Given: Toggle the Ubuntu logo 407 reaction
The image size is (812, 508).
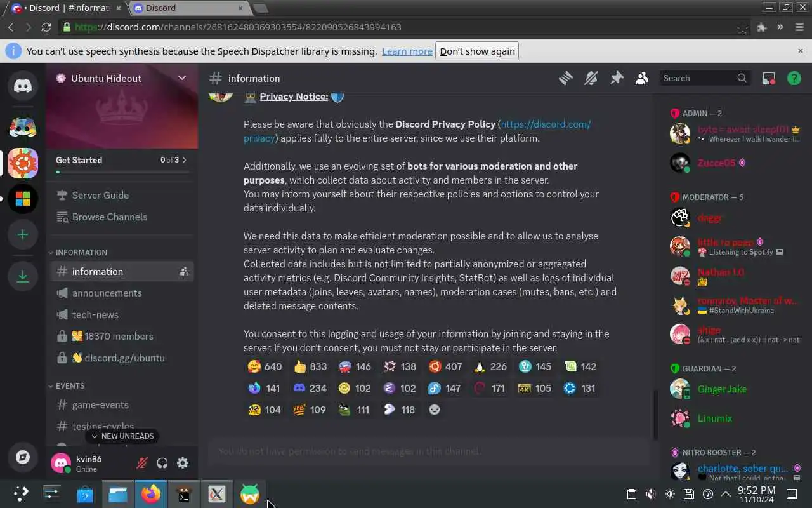Looking at the screenshot, I should pyautogui.click(x=445, y=366).
